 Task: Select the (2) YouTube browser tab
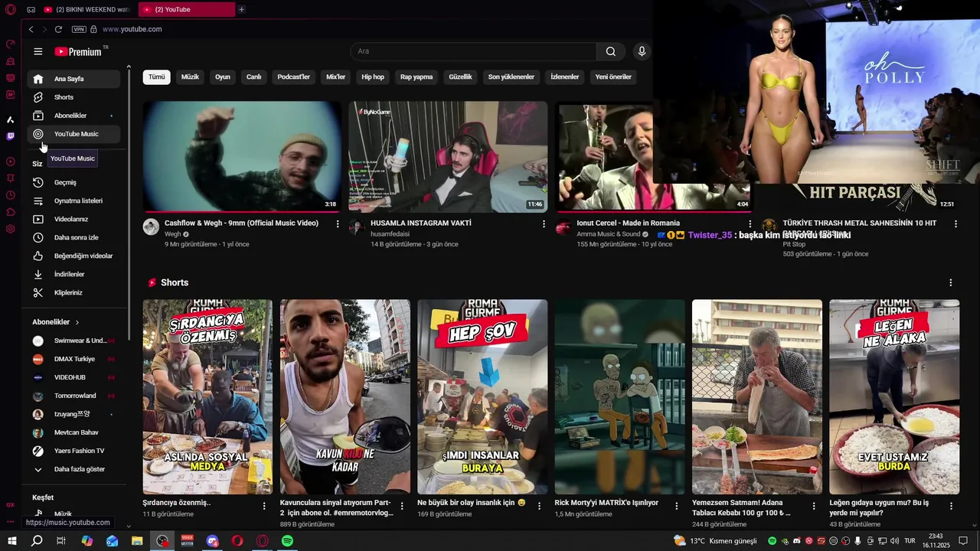(x=187, y=9)
